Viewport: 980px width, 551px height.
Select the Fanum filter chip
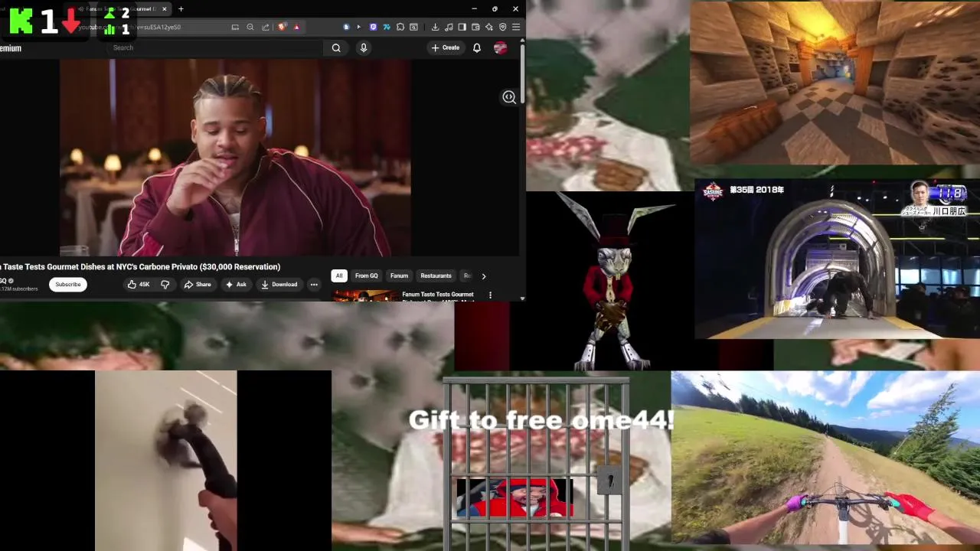tap(399, 275)
